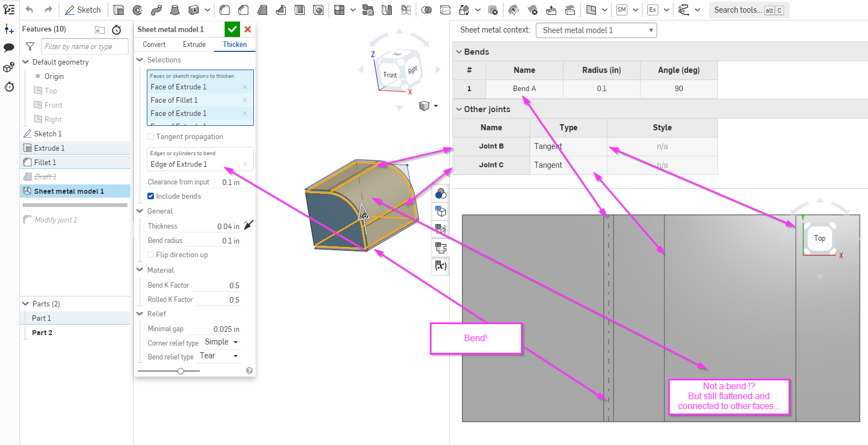Click the Filter by name or type field
Viewport: 868px width, 445px height.
85,46
